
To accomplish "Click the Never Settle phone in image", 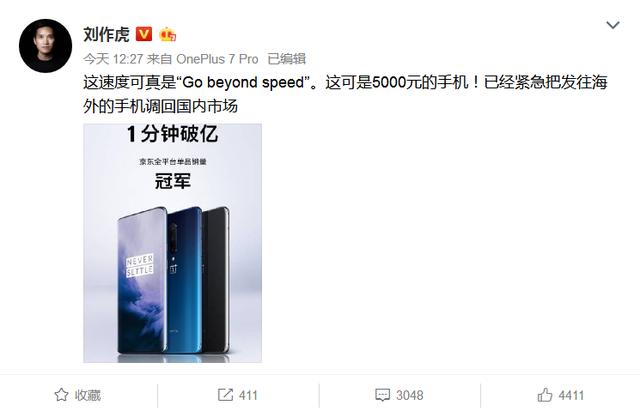I will [x=142, y=281].
